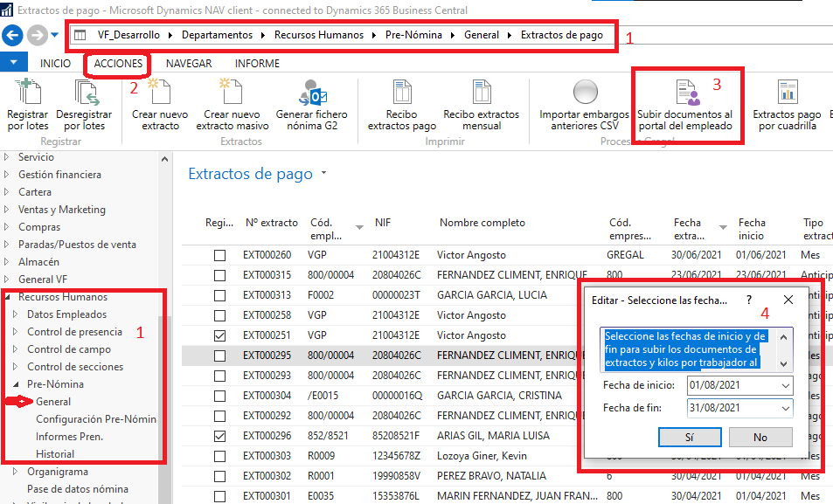The height and width of the screenshot is (504, 833).
Task: Select Configuración Pre-Nómina in the sidebar
Action: (94, 419)
